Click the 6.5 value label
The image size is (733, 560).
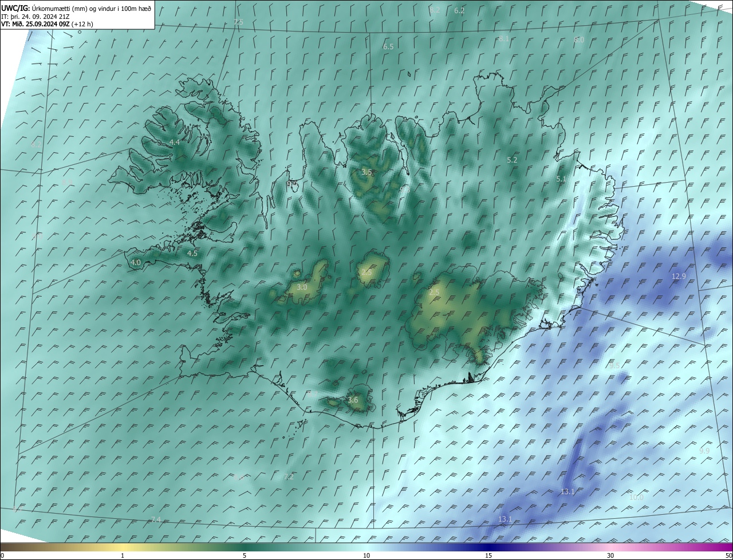tap(388, 46)
